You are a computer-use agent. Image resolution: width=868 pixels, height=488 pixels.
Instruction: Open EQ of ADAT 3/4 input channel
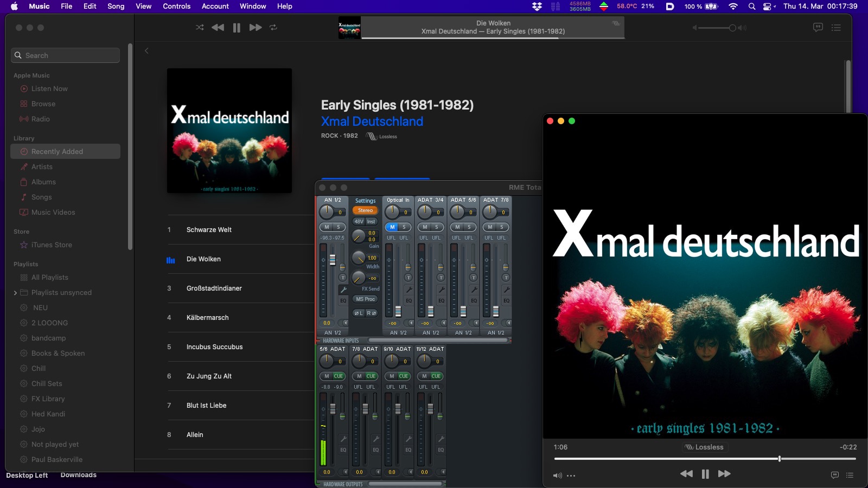(441, 300)
